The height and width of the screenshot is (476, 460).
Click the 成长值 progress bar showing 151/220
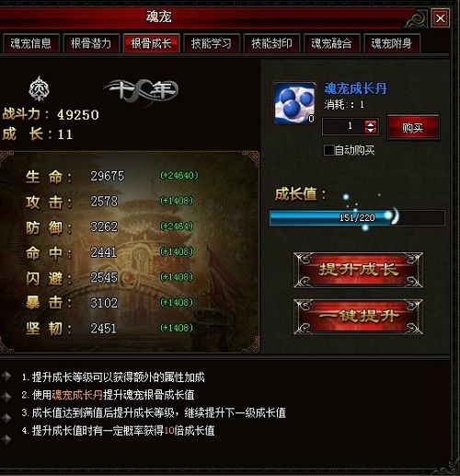coord(357,218)
